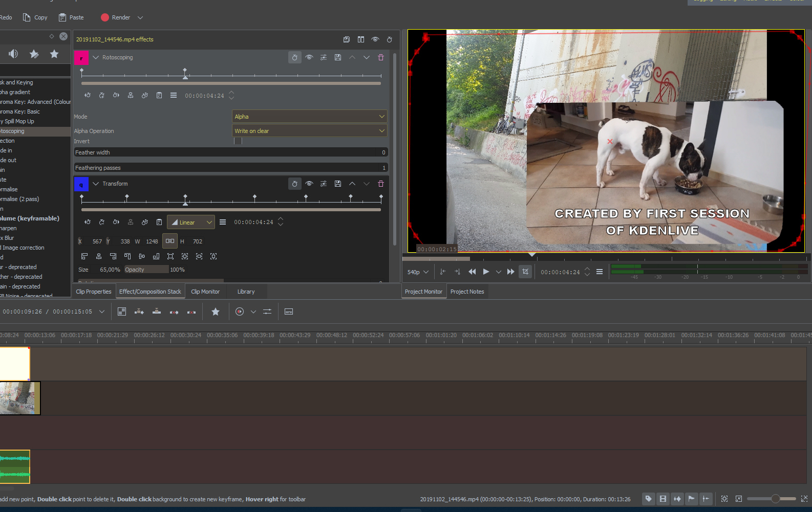812x512 pixels.
Task: Move the Rotoscoping effect down in the stack
Action: pyautogui.click(x=367, y=57)
